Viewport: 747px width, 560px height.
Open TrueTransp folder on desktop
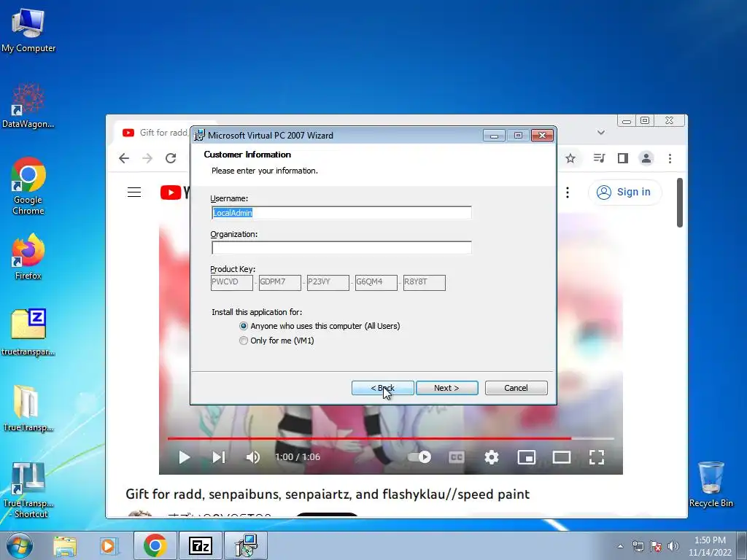(28, 408)
